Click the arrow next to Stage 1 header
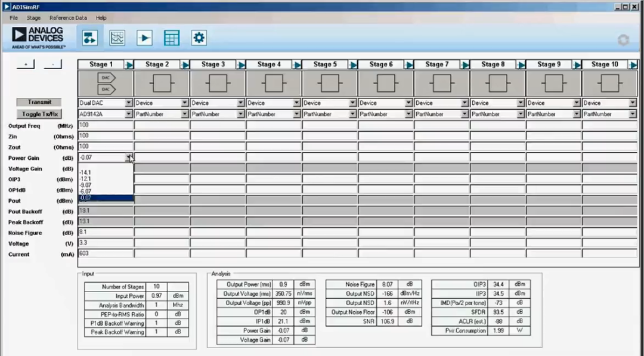The height and width of the screenshot is (356, 644). tap(129, 64)
